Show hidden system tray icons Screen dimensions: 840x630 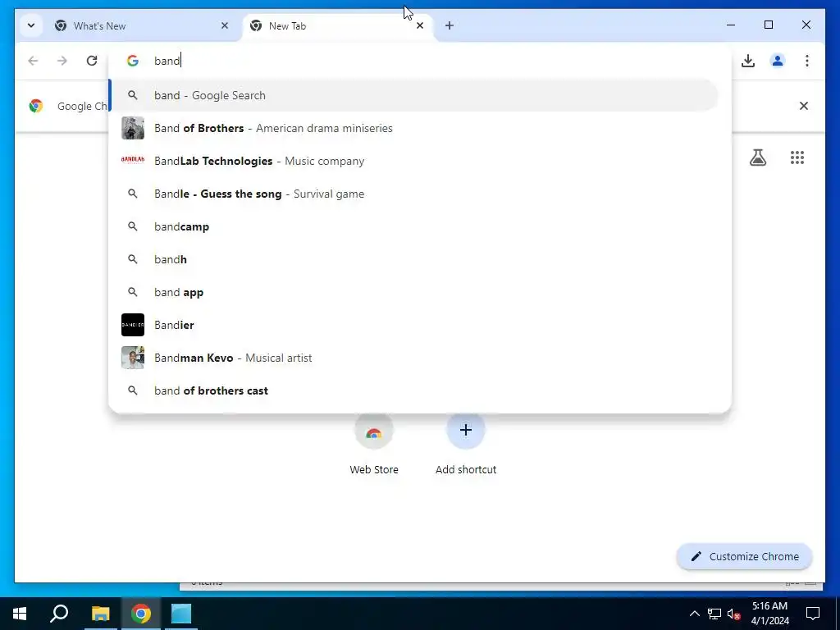[x=694, y=614]
